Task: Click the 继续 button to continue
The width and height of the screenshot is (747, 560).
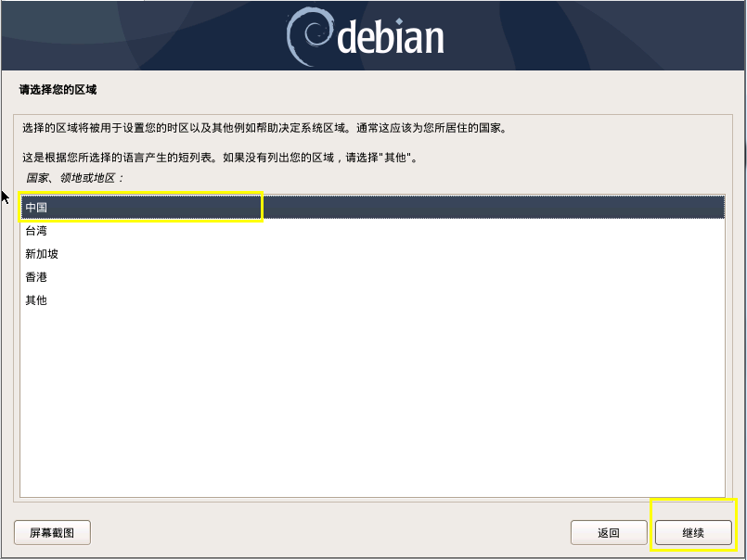Action: tap(693, 532)
